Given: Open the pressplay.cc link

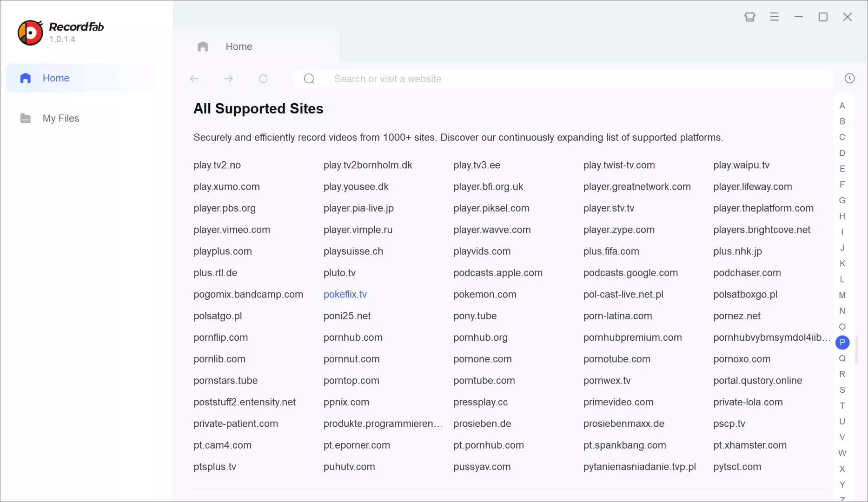Looking at the screenshot, I should coord(480,402).
